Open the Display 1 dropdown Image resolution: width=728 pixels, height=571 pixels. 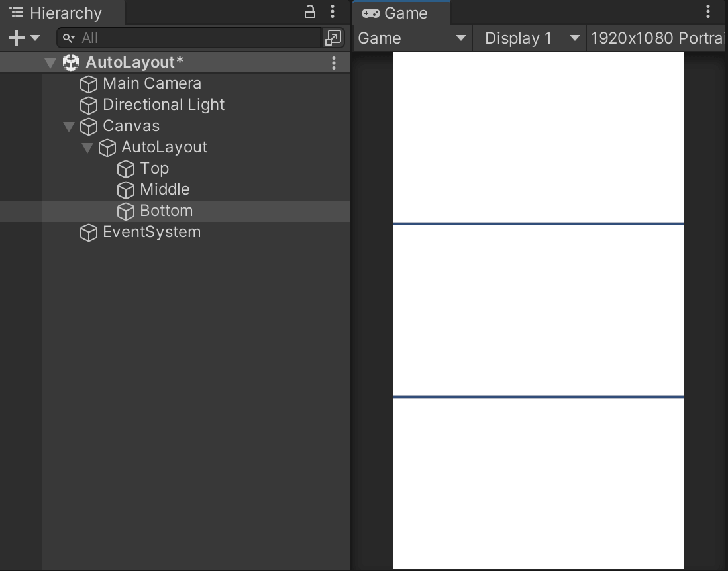click(x=530, y=38)
